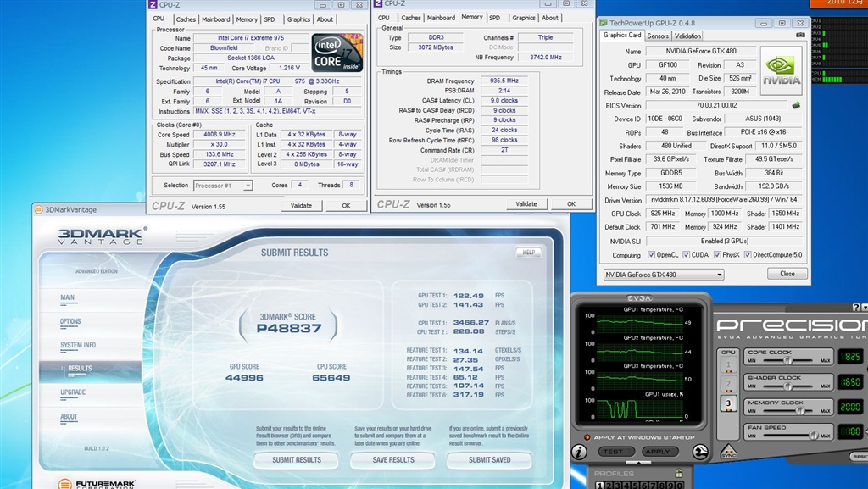Adjust the Core Clock slider in Precision
868x489 pixels.
(x=788, y=361)
